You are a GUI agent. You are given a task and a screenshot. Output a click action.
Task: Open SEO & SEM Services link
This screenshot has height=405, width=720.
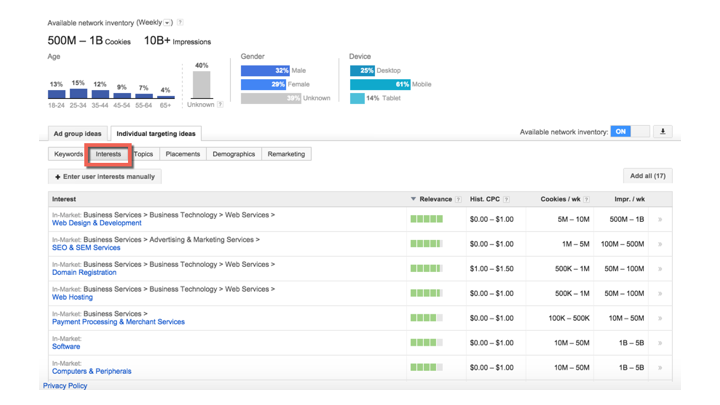[x=86, y=248]
